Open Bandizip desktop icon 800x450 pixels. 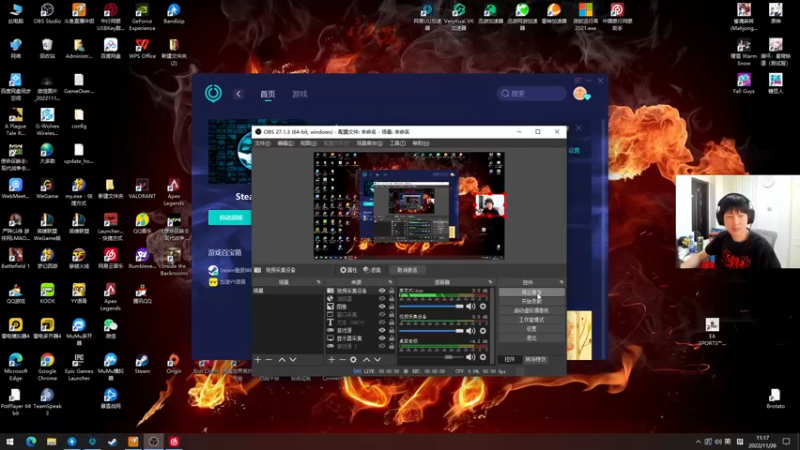point(173,14)
